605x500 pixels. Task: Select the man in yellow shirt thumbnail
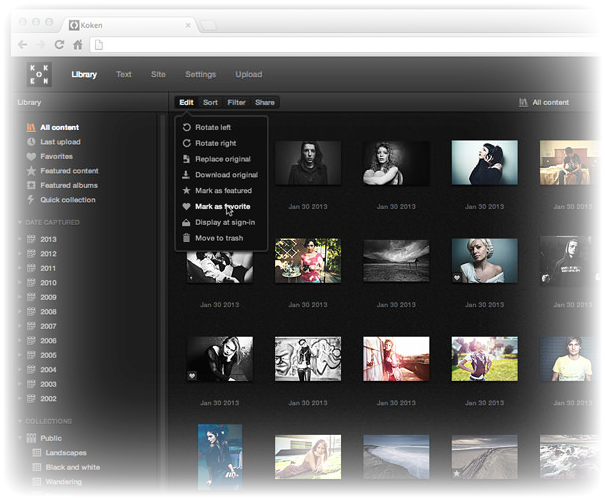(566, 359)
